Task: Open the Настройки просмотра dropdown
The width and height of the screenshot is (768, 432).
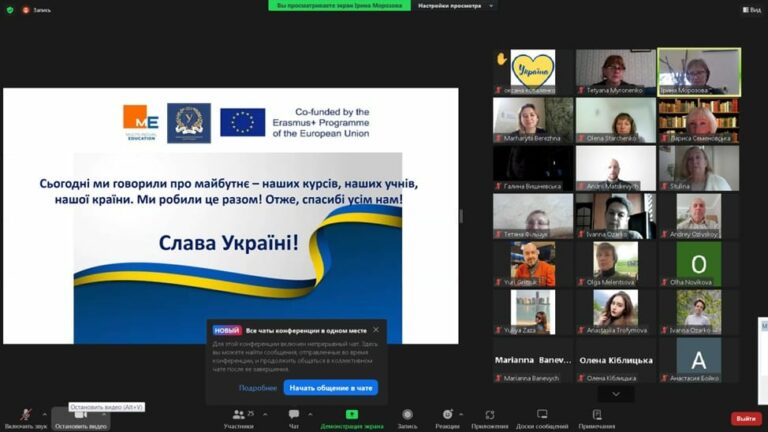Action: pos(455,6)
